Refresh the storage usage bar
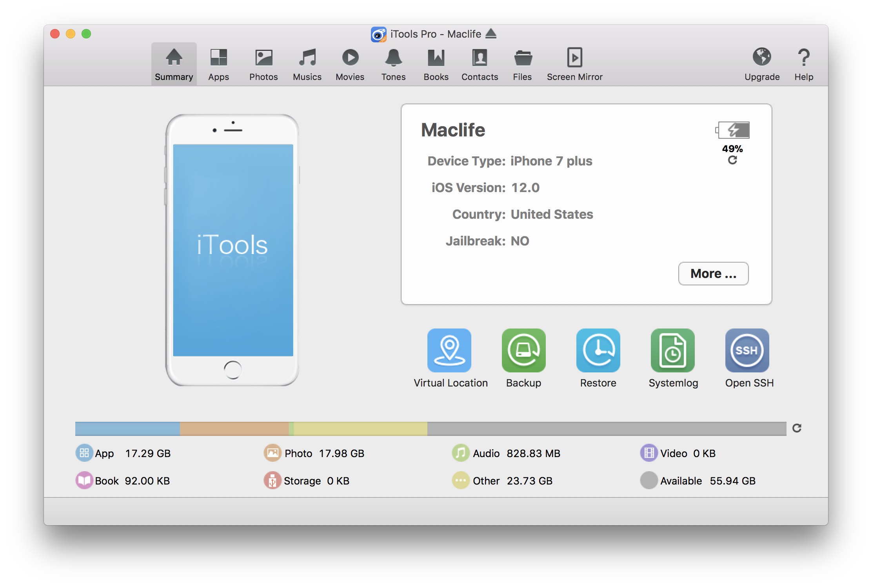Viewport: 872px width, 588px height. click(x=797, y=428)
